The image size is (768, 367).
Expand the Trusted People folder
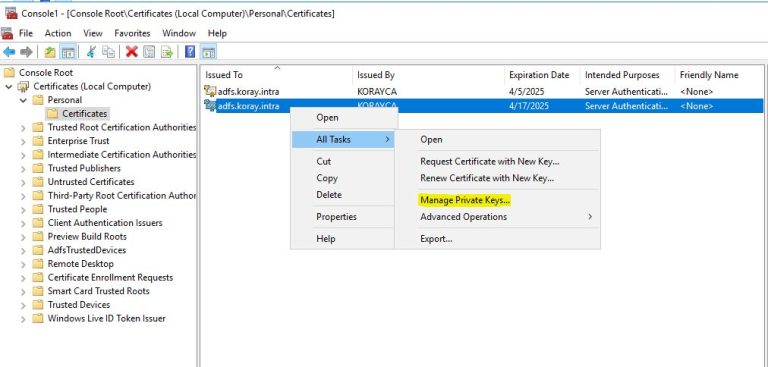coord(23,209)
